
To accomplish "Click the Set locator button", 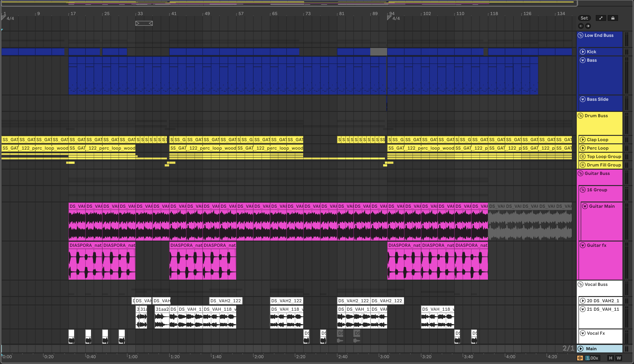I will pos(584,18).
